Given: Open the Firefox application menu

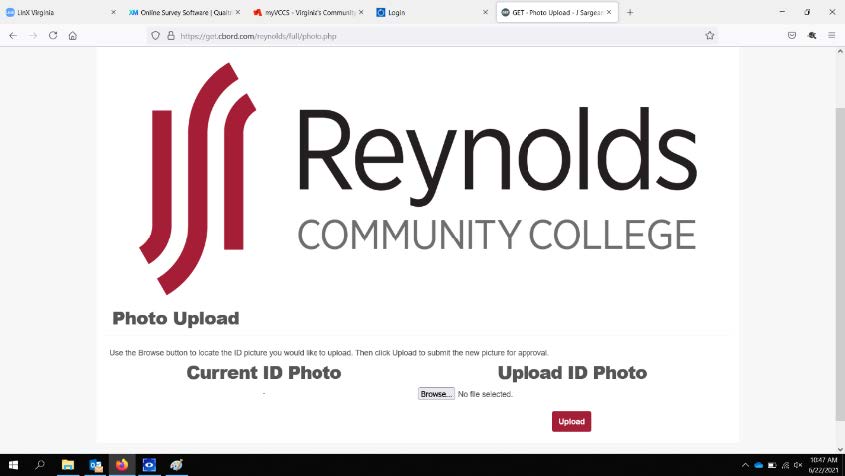Looking at the screenshot, I should (832, 36).
